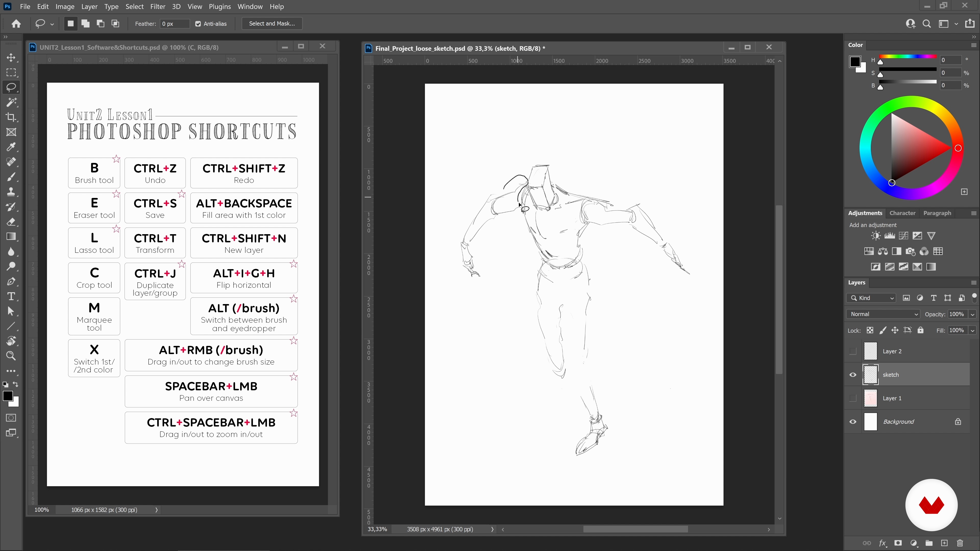The width and height of the screenshot is (980, 551).
Task: Select the Magic Wand tool
Action: click(11, 102)
